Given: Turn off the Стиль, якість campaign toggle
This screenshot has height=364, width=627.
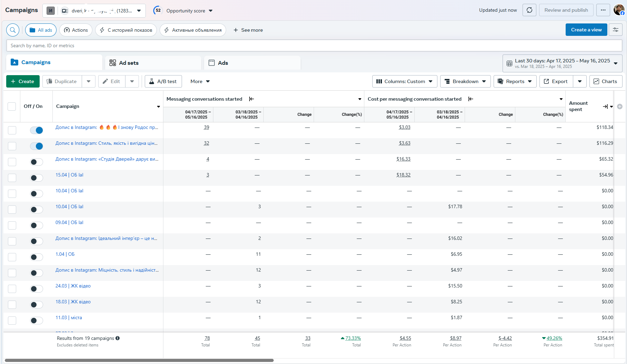Looking at the screenshot, I should 36,146.
